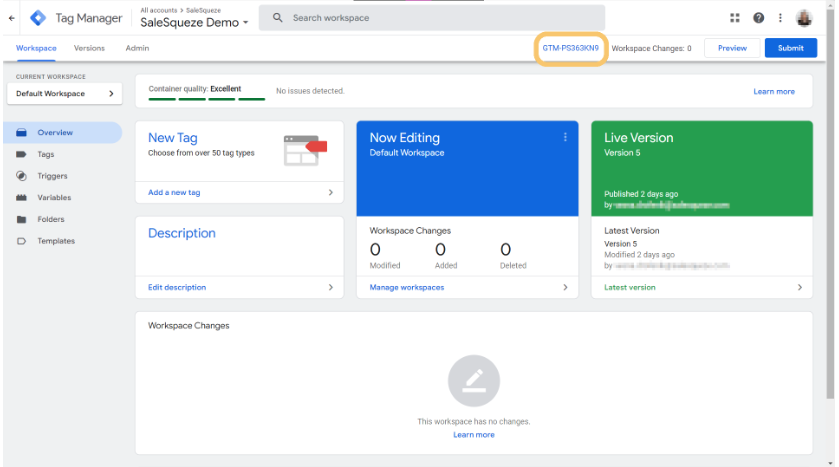This screenshot has width=839, height=467.
Task: Click Learn more under no changes message
Action: point(474,435)
